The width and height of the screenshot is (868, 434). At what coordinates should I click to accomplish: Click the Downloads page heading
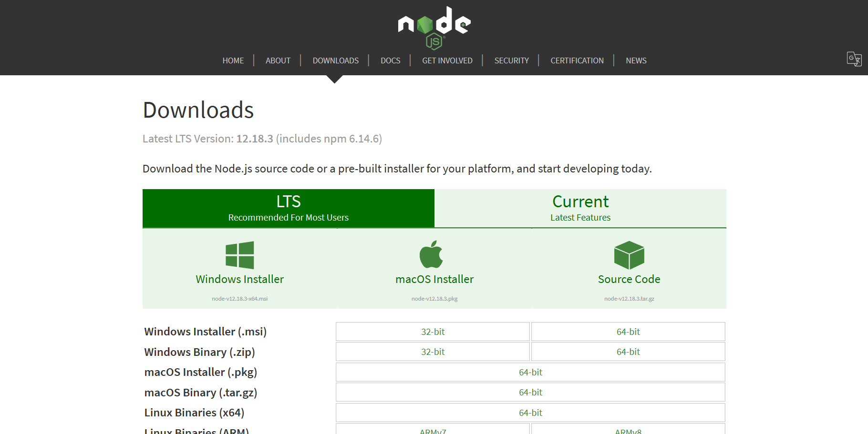point(198,110)
